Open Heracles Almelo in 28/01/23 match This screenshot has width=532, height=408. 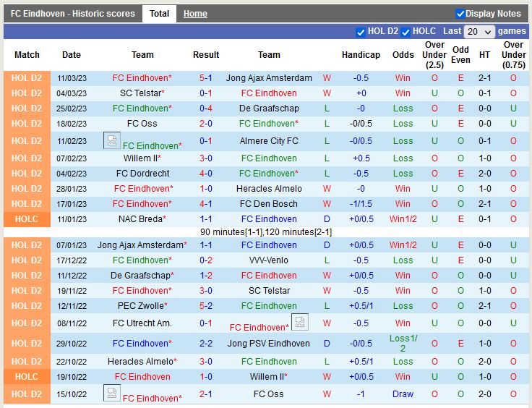269,189
